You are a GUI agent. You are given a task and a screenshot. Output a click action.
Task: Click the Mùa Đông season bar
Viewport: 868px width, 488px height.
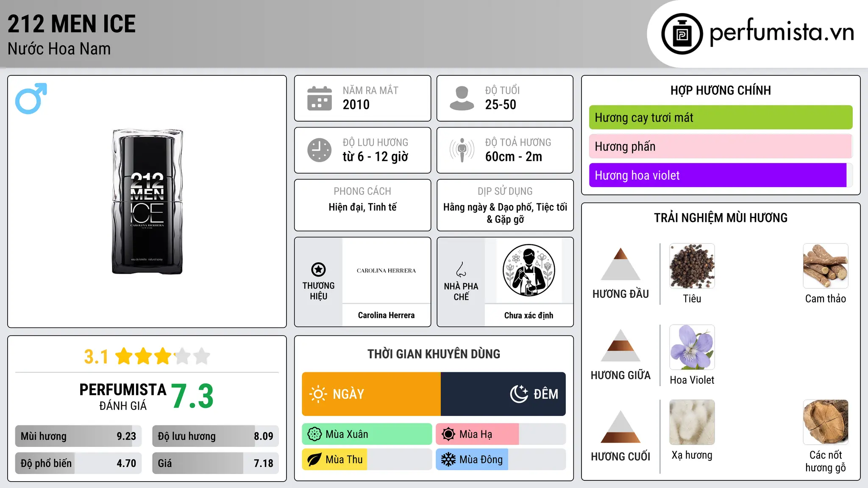click(501, 460)
